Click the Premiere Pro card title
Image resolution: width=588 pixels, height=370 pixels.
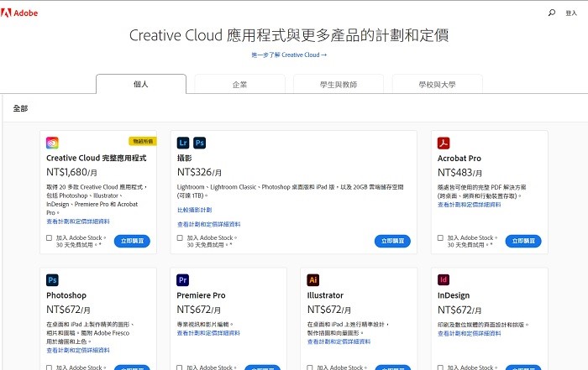pyautogui.click(x=201, y=295)
